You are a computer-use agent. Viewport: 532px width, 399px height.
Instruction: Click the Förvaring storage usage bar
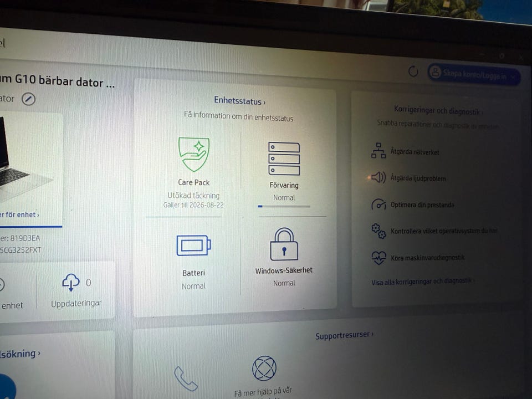[x=284, y=206]
